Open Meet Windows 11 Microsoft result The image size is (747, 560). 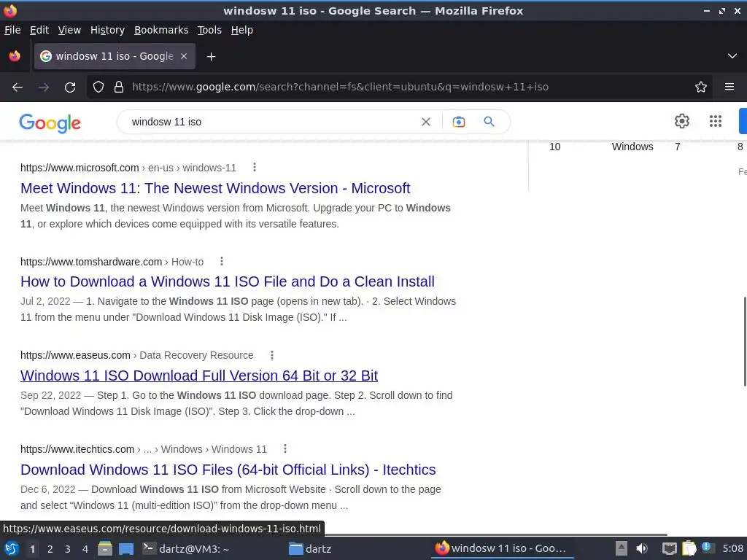(x=215, y=188)
